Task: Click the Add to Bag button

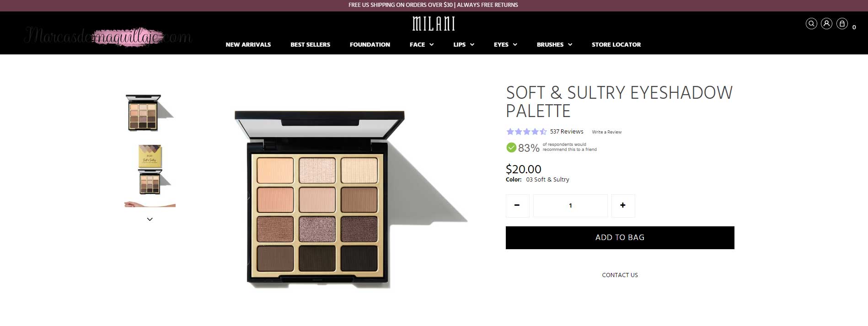Action: [x=620, y=238]
